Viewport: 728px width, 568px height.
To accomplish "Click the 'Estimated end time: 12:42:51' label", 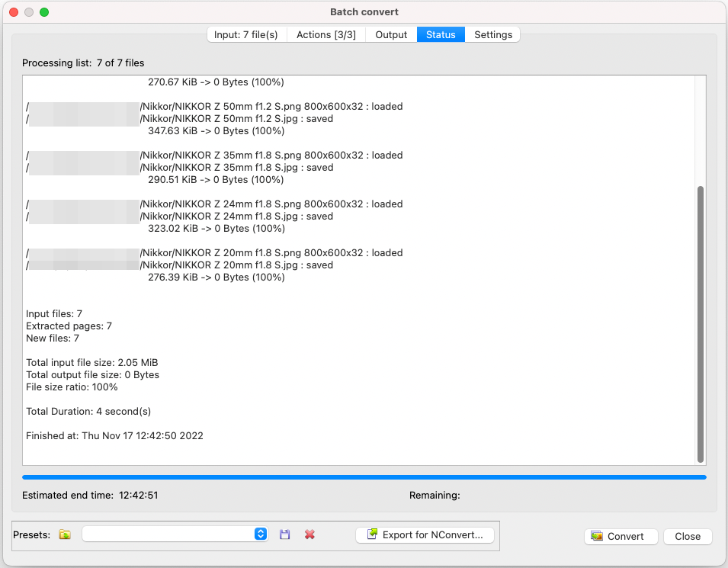I will 90,495.
